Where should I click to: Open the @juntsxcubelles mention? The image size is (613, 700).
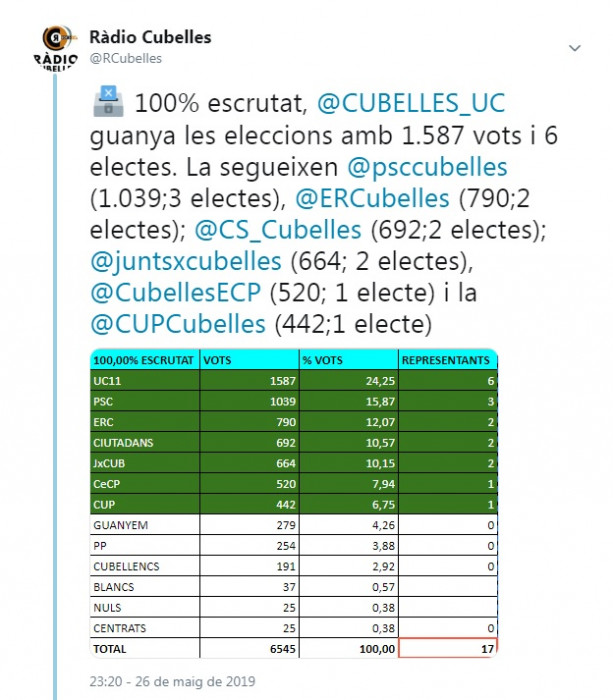(187, 261)
